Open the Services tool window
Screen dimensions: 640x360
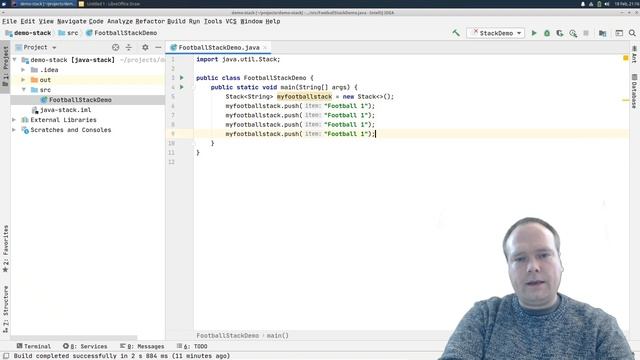point(85,346)
